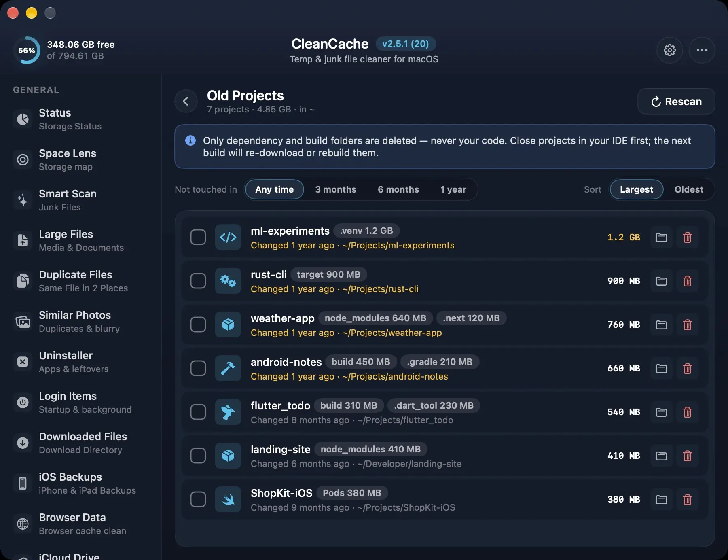The height and width of the screenshot is (560, 728).
Task: Delete weather-app using its trash icon
Action: click(687, 325)
